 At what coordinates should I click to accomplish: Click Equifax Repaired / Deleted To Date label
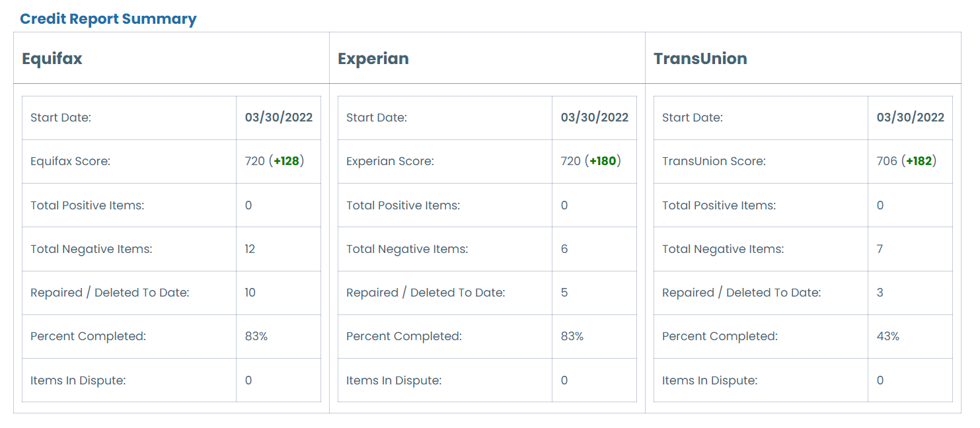click(x=110, y=293)
